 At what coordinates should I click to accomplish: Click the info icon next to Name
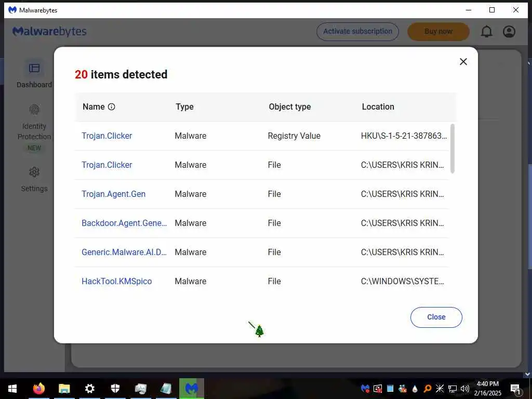pos(111,107)
